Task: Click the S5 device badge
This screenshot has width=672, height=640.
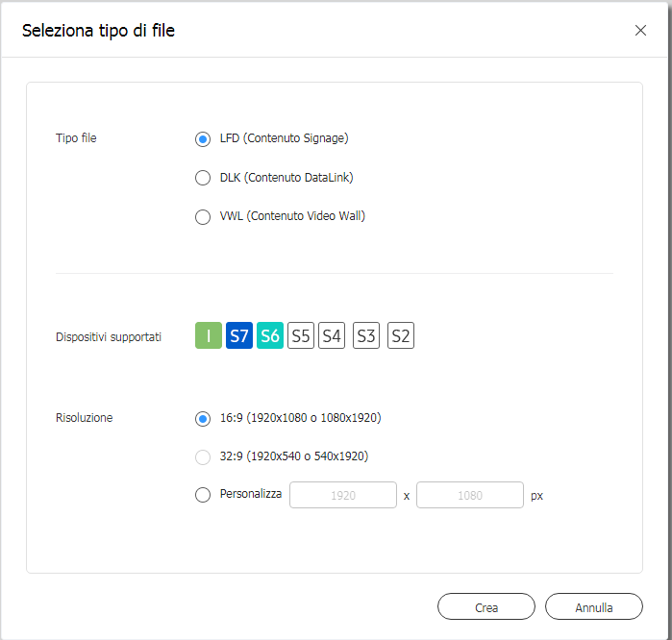Action: [301, 335]
